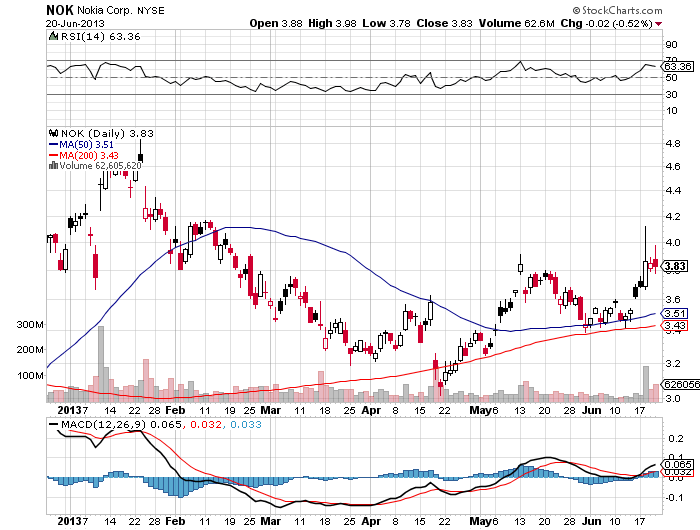The image size is (700, 530).
Task: Click the red 3.43 MA(200) price tag
Action: pyautogui.click(x=675, y=326)
